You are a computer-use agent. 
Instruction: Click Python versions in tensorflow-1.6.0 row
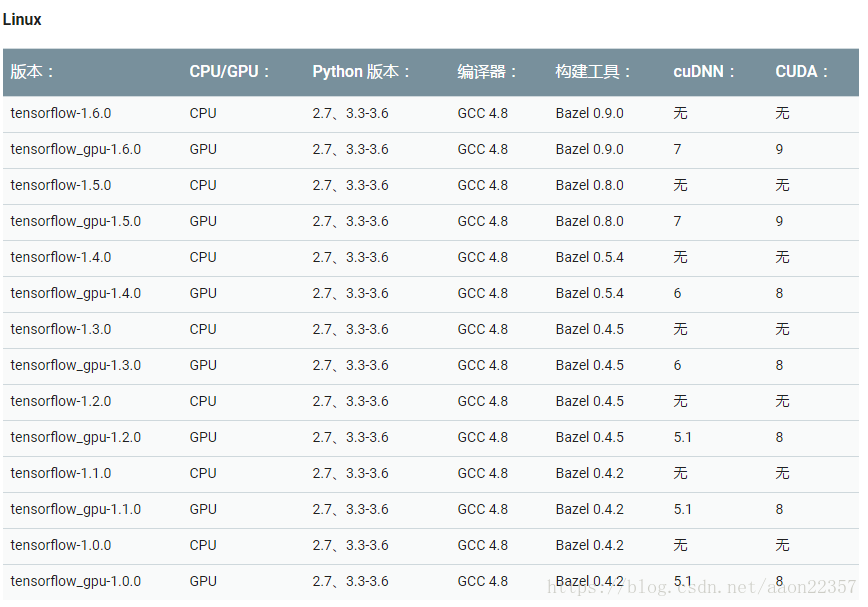click(x=350, y=113)
